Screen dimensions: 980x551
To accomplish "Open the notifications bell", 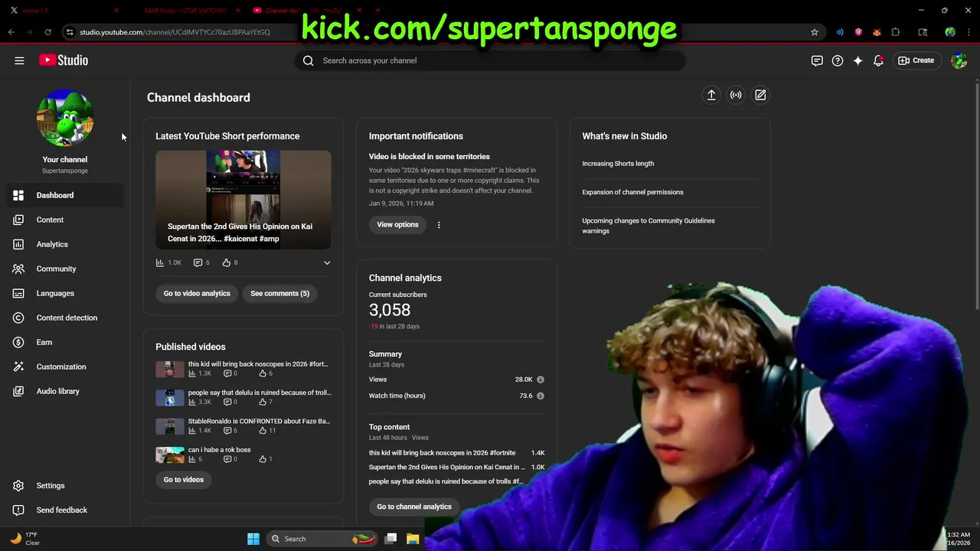I will (x=878, y=60).
